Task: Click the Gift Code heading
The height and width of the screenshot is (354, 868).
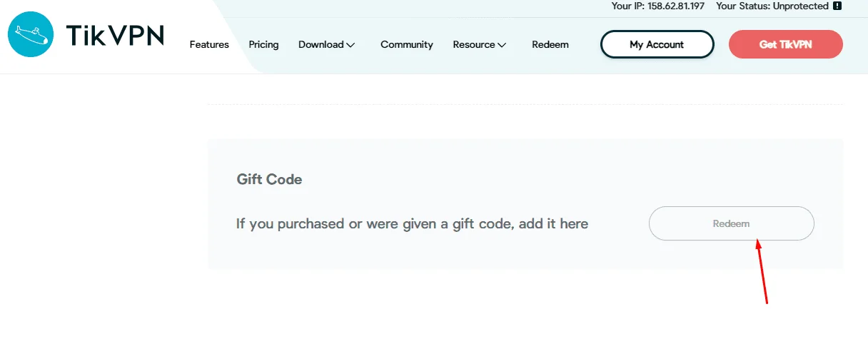Action: click(x=269, y=179)
